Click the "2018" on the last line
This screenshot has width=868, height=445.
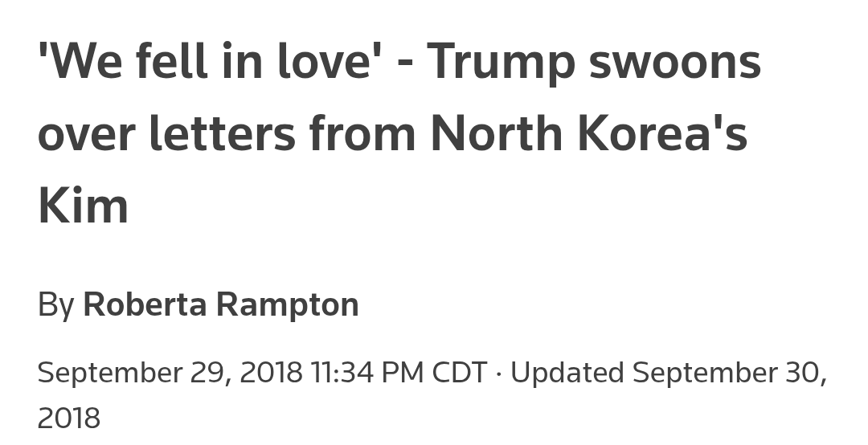(x=68, y=418)
